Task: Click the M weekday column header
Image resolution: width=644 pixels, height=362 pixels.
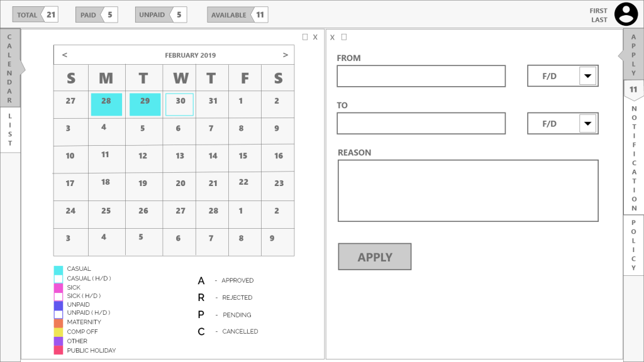Action: point(106,77)
